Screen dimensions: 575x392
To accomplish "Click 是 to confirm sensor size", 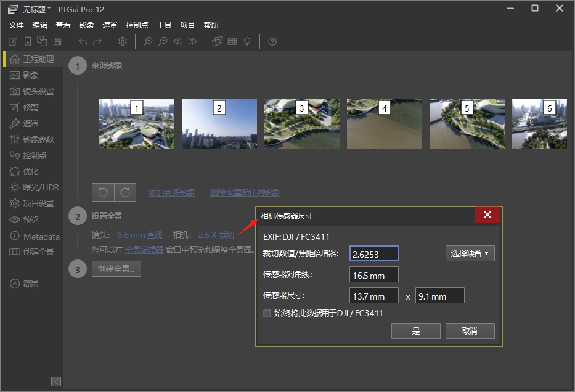I will [416, 331].
